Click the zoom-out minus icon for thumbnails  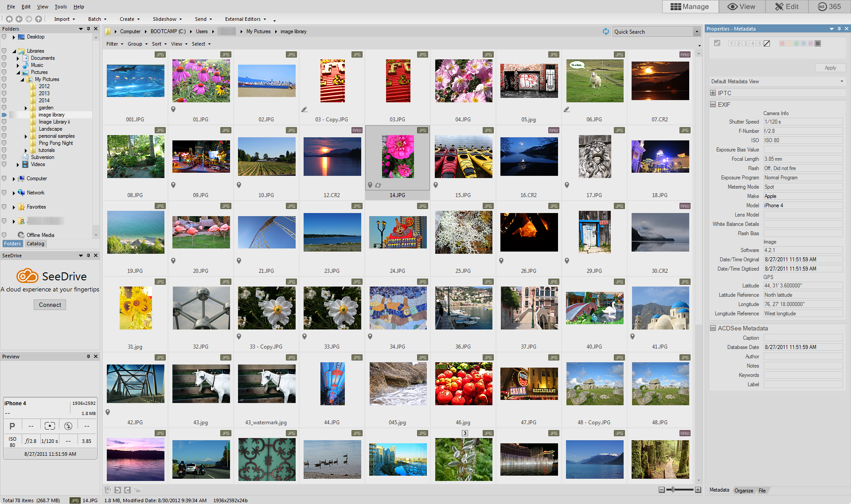click(x=661, y=490)
